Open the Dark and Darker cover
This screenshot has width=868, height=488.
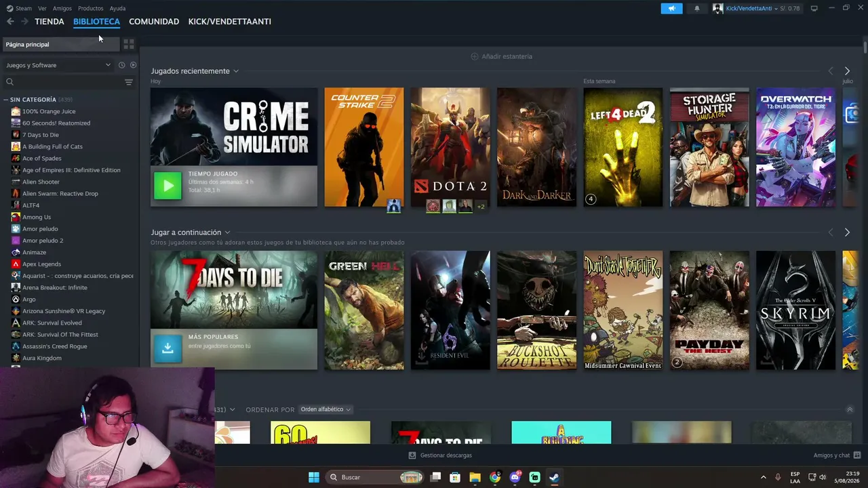pyautogui.click(x=536, y=147)
